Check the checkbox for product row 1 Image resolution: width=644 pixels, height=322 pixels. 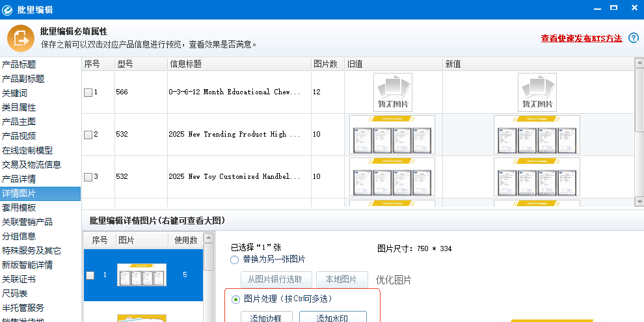88,92
